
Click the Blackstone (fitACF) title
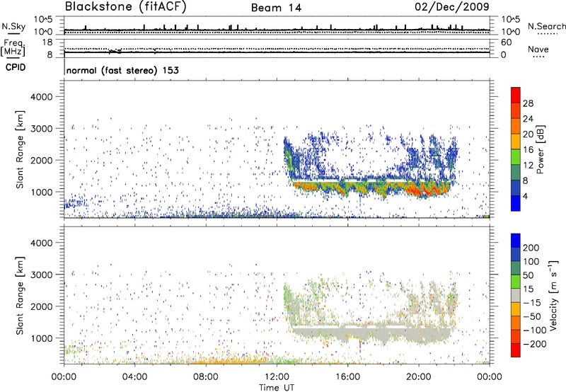(125, 6)
